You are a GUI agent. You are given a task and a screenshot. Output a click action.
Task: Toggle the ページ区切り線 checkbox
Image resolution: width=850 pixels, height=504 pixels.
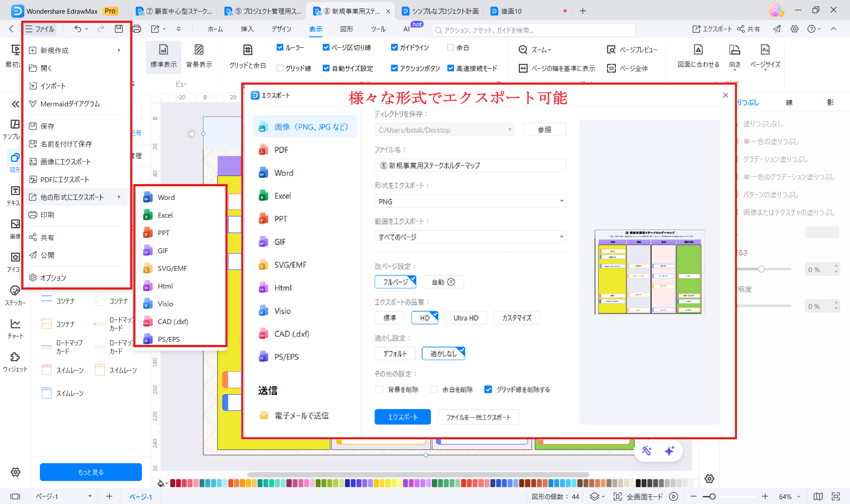tap(326, 47)
